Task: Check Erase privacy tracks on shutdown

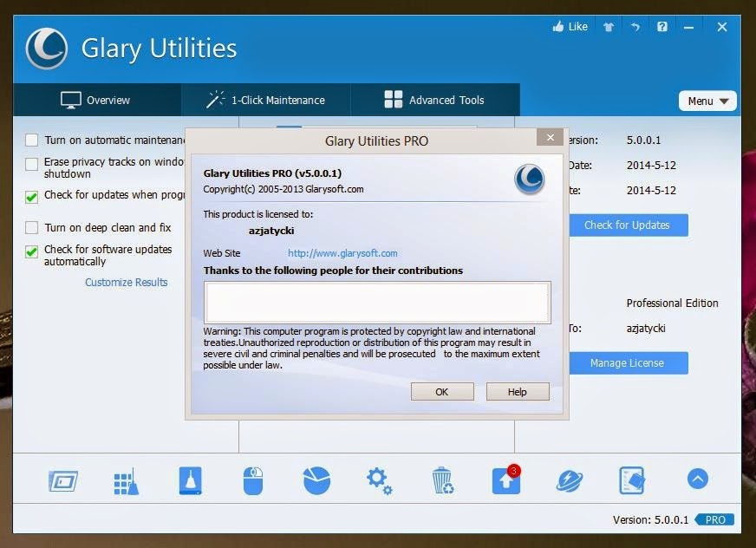Action: 30,162
